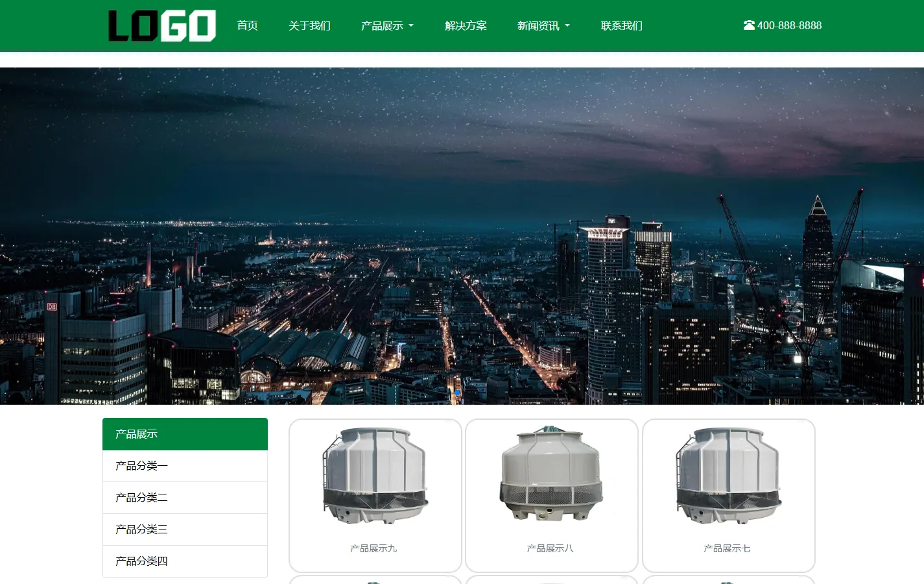924x584 pixels.
Task: Open the 解决方案 navigation item
Action: tap(466, 25)
